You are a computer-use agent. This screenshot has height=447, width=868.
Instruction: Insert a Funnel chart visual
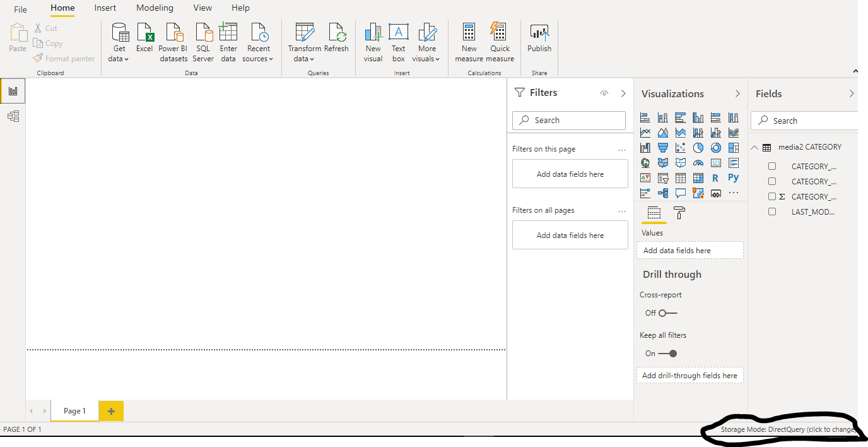point(662,148)
